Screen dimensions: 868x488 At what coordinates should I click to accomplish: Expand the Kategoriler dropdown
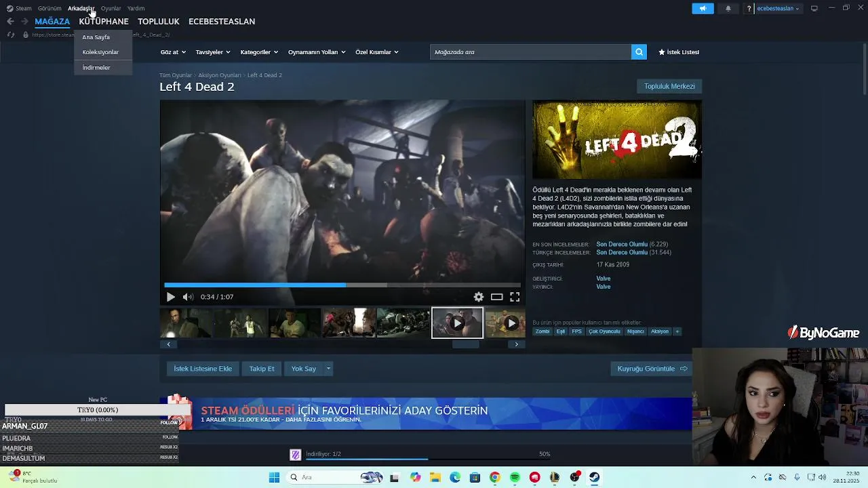point(259,52)
